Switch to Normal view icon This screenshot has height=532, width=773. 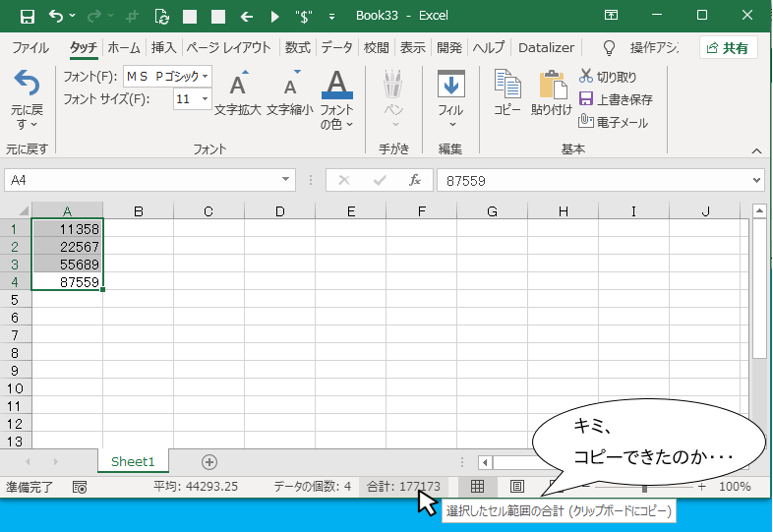(477, 487)
